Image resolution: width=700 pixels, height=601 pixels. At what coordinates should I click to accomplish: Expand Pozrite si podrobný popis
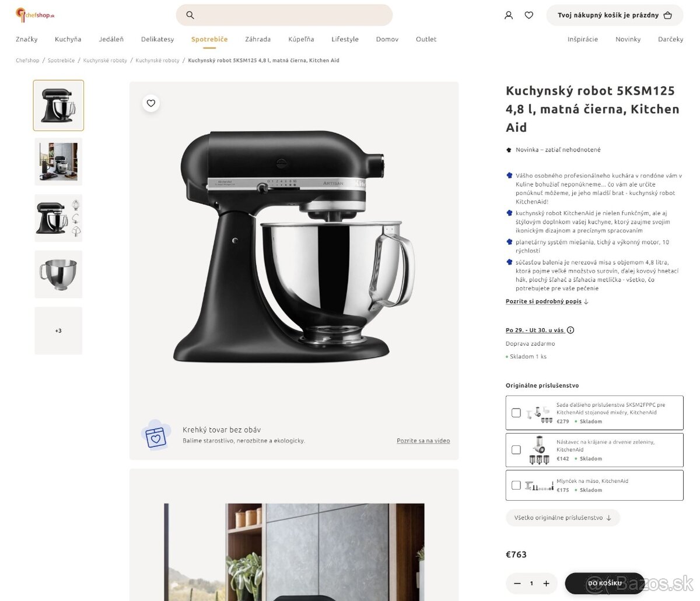point(547,301)
